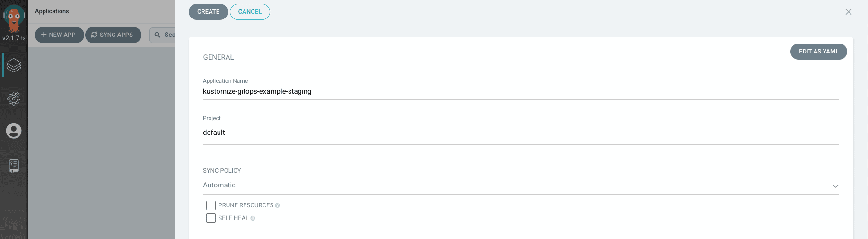This screenshot has height=239, width=868.
Task: Click the New App button
Action: pyautogui.click(x=59, y=35)
